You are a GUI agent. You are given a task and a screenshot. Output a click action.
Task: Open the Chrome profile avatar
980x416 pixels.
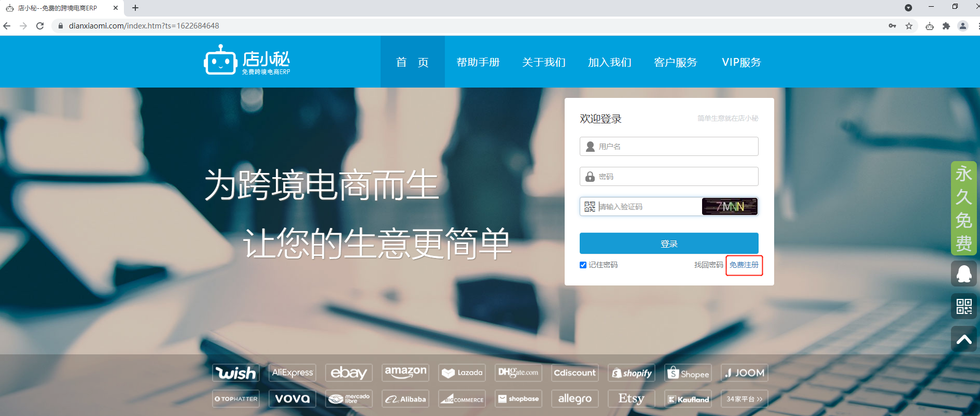(963, 26)
